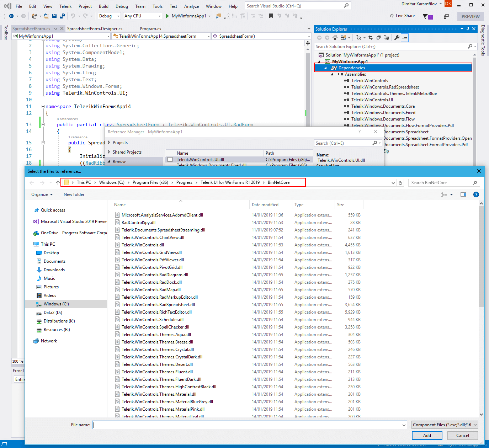Click the Search BinNetCore box
Image resolution: width=489 pixels, height=448 pixels.
coord(444,183)
